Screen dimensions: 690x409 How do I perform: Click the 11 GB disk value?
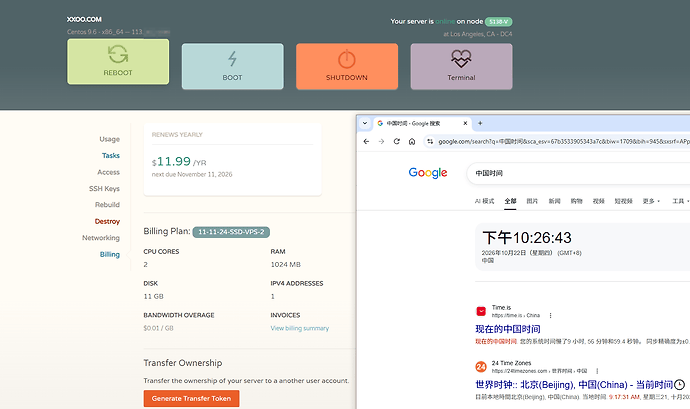pos(153,296)
